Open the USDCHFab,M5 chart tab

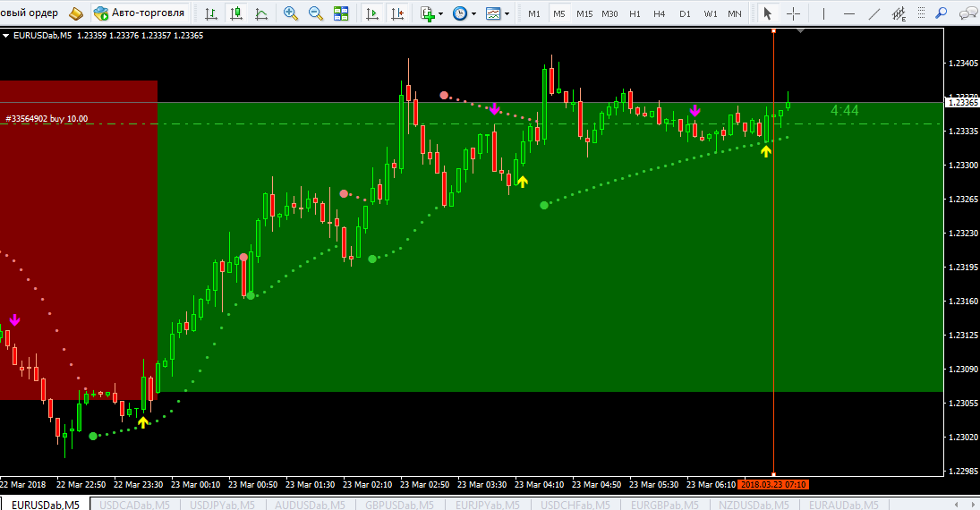pyautogui.click(x=575, y=505)
